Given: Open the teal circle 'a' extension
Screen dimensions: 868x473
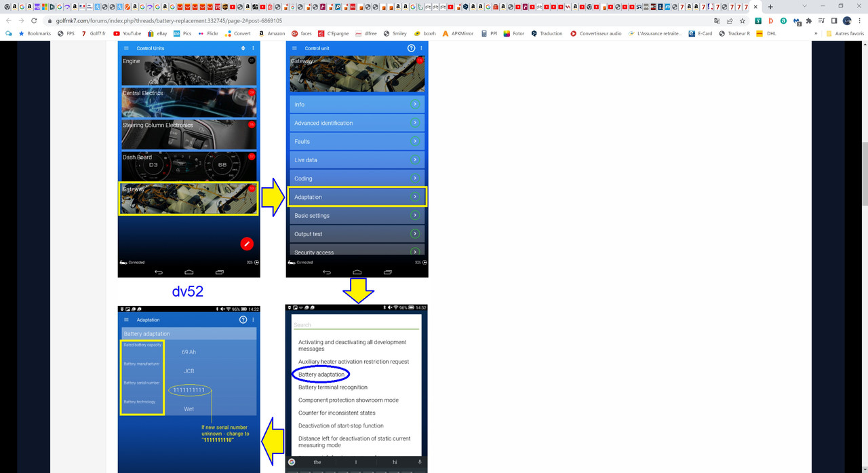Looking at the screenshot, I should click(783, 21).
